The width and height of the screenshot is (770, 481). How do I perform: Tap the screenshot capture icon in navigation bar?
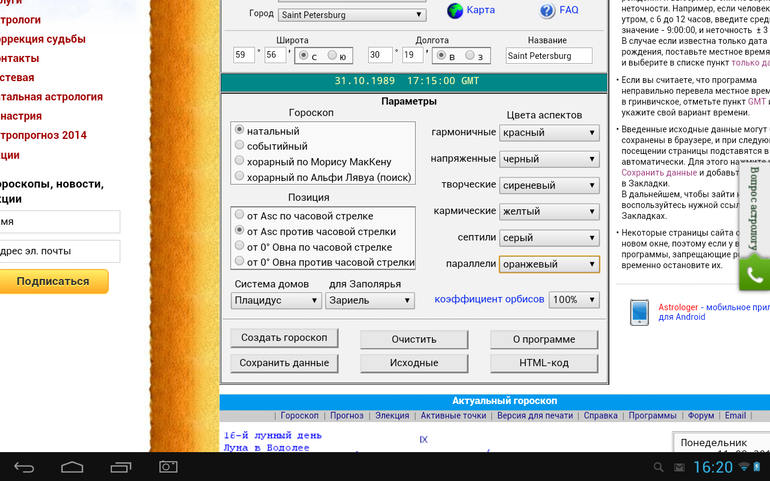click(x=169, y=467)
